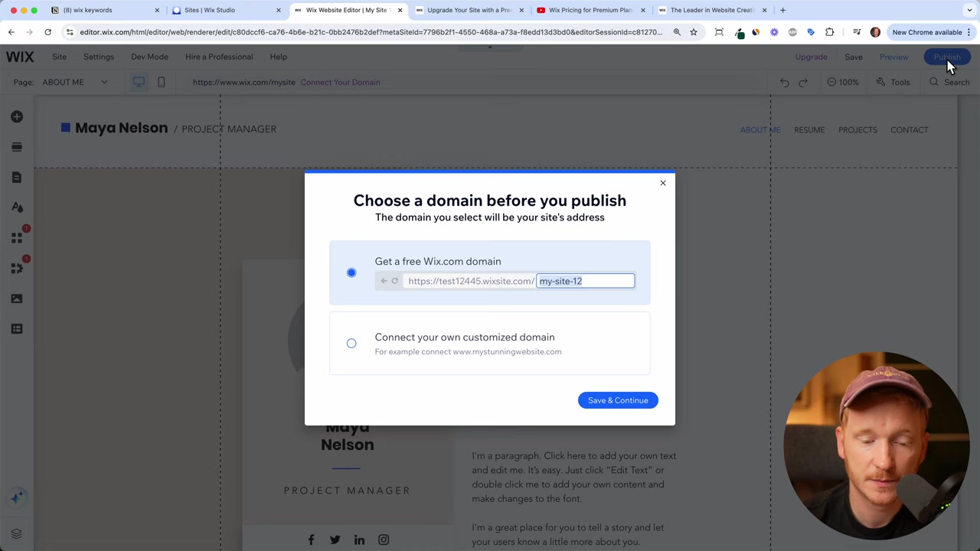Click PROJECTS in the site navigation
The width and height of the screenshot is (980, 551).
tap(857, 129)
